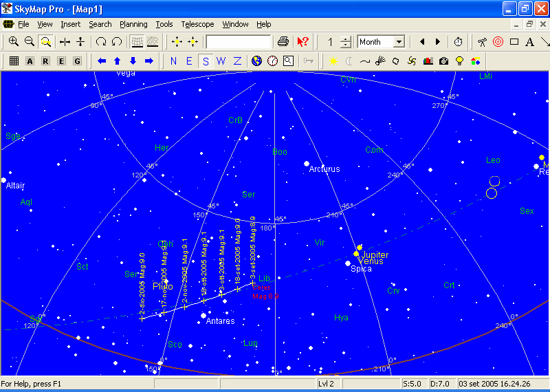
Task: Toggle the comet display icon
Action: coord(380,61)
